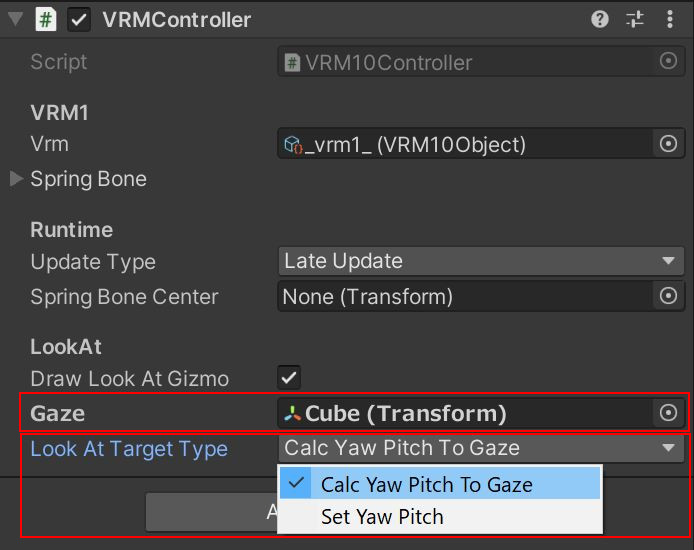The image size is (694, 550).
Task: Click the C# script icon beside VRMController
Action: [x=46, y=19]
